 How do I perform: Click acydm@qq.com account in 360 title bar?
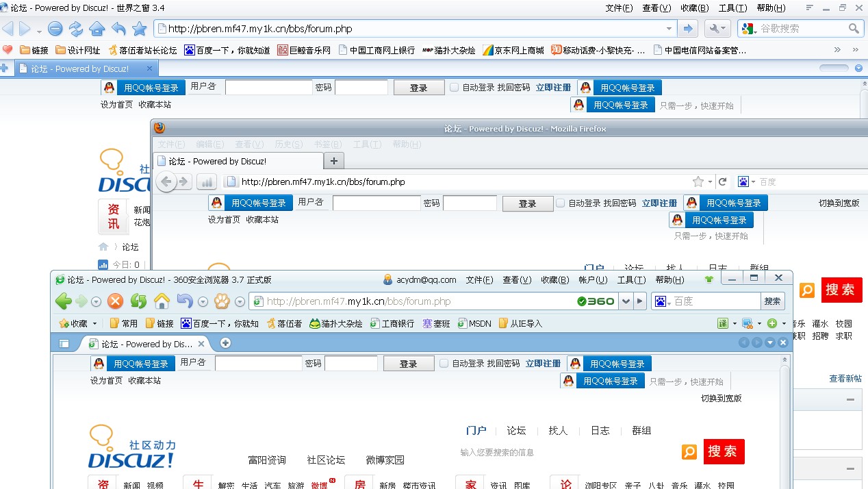point(419,279)
